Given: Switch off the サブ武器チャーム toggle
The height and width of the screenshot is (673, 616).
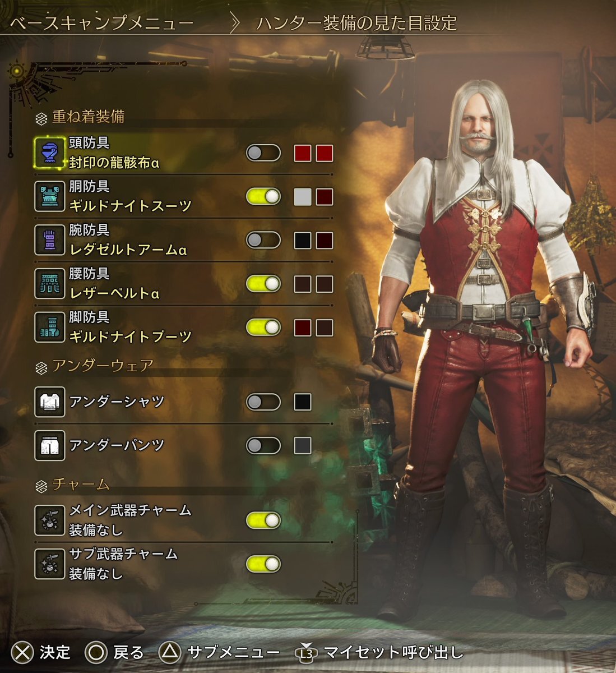Looking at the screenshot, I should (x=263, y=564).
